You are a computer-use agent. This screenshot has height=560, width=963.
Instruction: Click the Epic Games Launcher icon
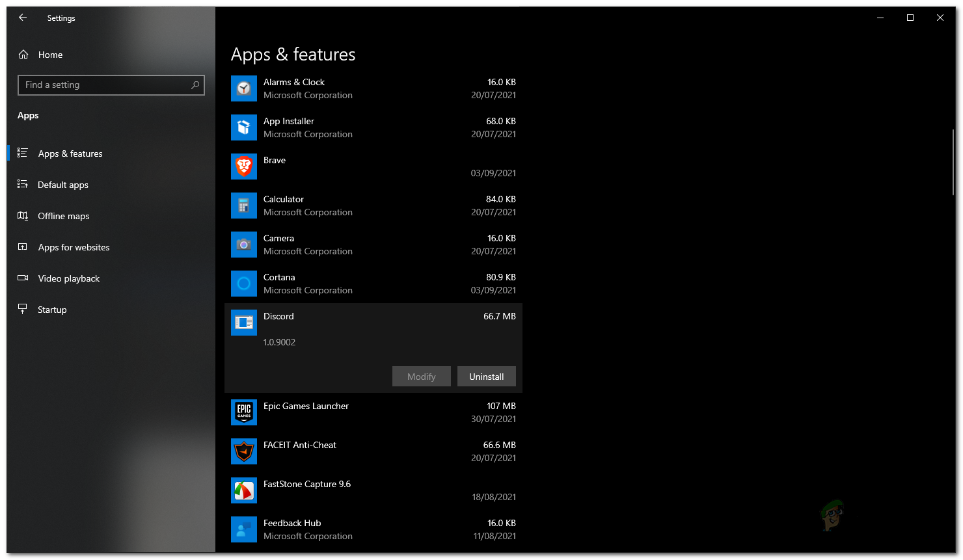(244, 412)
